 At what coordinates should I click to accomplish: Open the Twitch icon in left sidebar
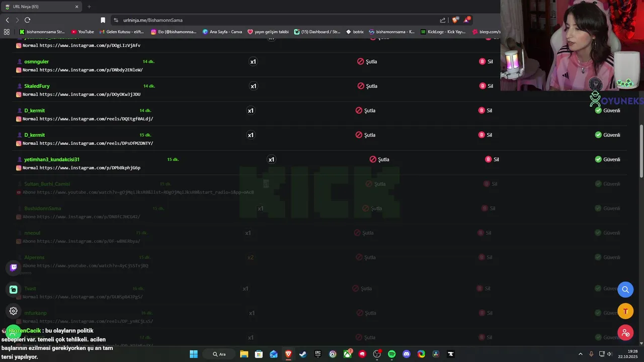coord(14,267)
